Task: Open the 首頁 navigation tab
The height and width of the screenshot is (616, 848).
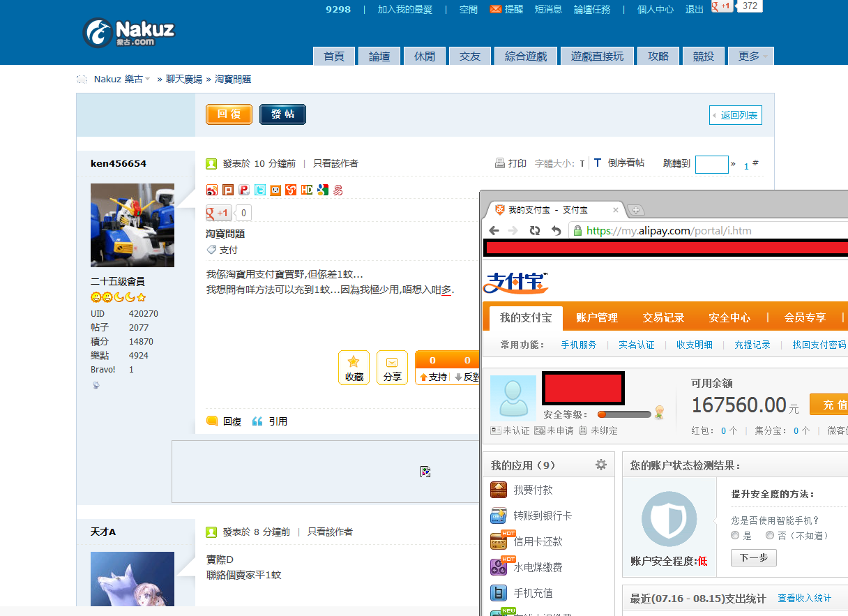Action: [x=335, y=56]
